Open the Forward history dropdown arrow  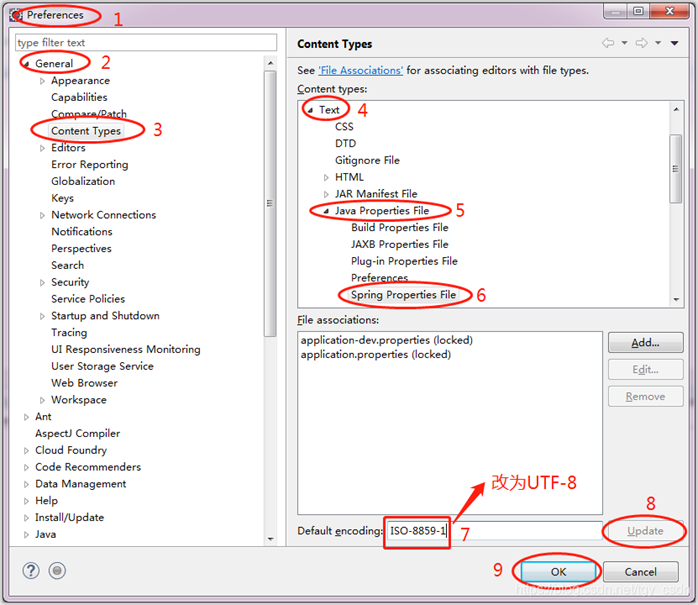[658, 43]
